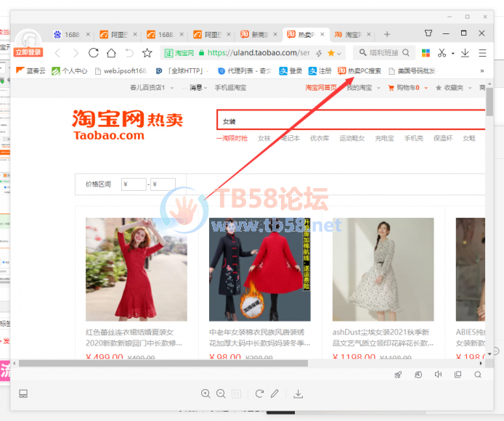Screen dimensions: 504x421
Task: Expand the address bar dropdown chevron
Action: [339, 54]
